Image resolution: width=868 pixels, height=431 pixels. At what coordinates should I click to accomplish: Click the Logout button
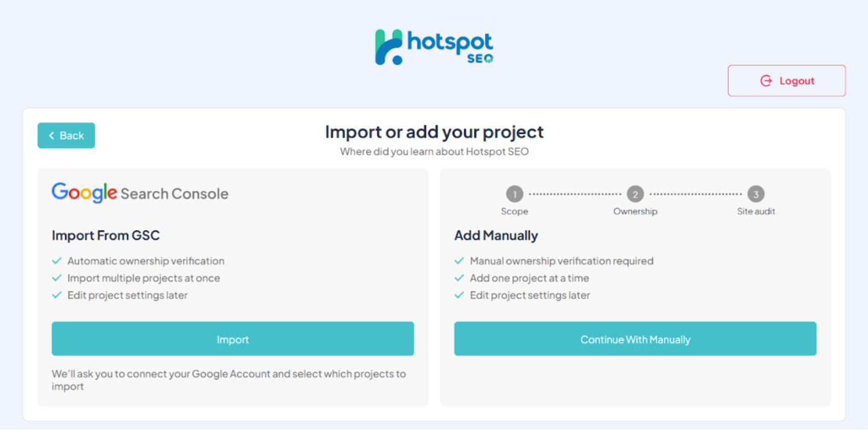tap(786, 81)
